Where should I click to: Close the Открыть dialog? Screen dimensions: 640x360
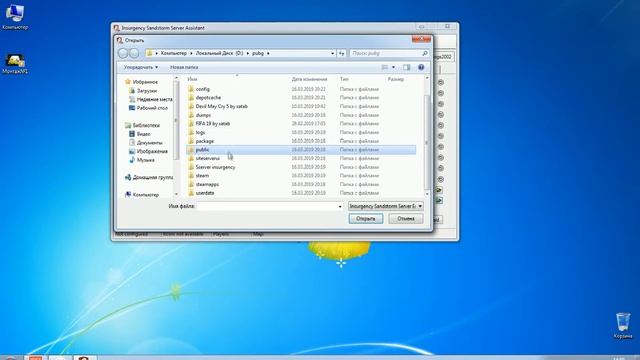pyautogui.click(x=421, y=39)
